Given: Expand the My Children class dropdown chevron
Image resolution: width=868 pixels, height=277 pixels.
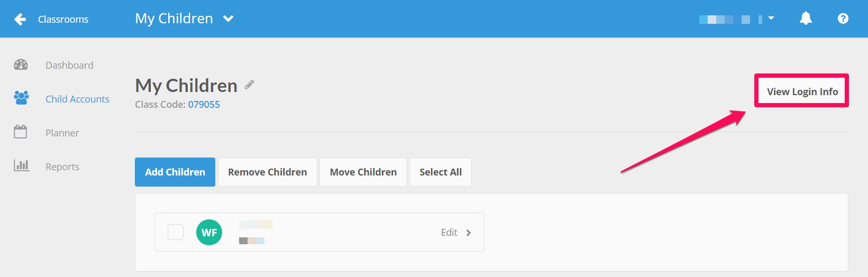Looking at the screenshot, I should pos(228,19).
